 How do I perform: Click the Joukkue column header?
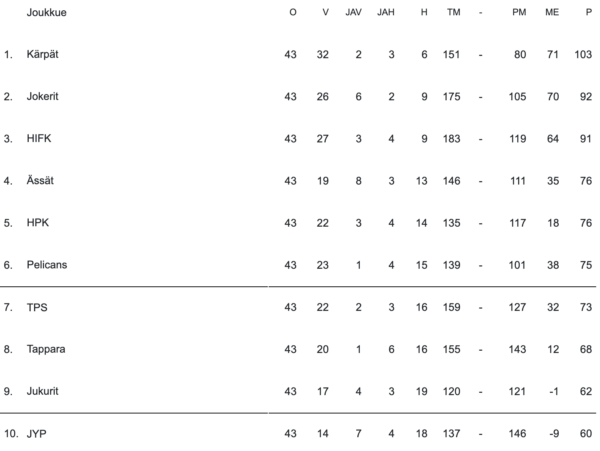coord(46,12)
